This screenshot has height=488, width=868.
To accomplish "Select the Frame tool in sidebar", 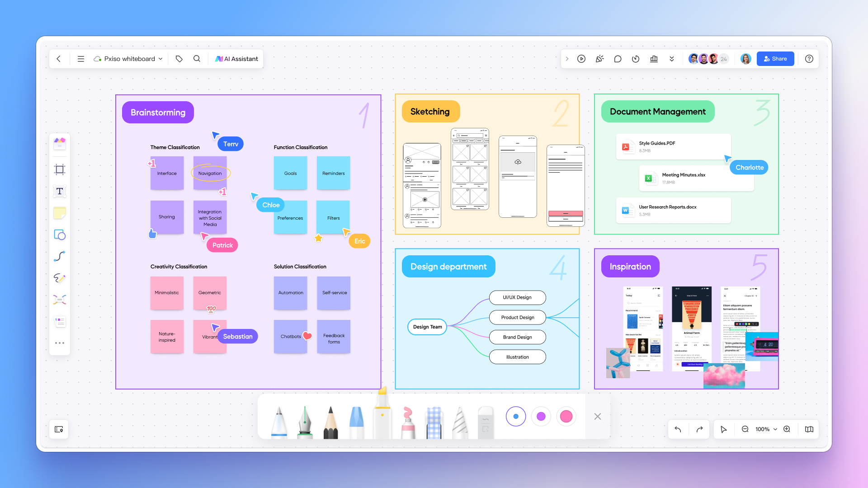I will [x=58, y=169].
